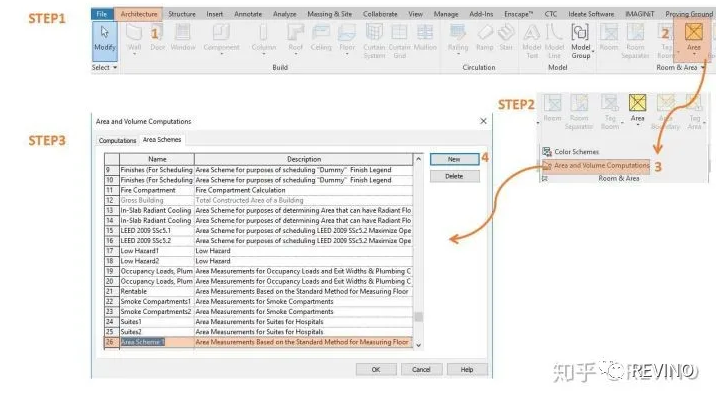
Task: Click Delete area scheme button
Action: (x=454, y=176)
